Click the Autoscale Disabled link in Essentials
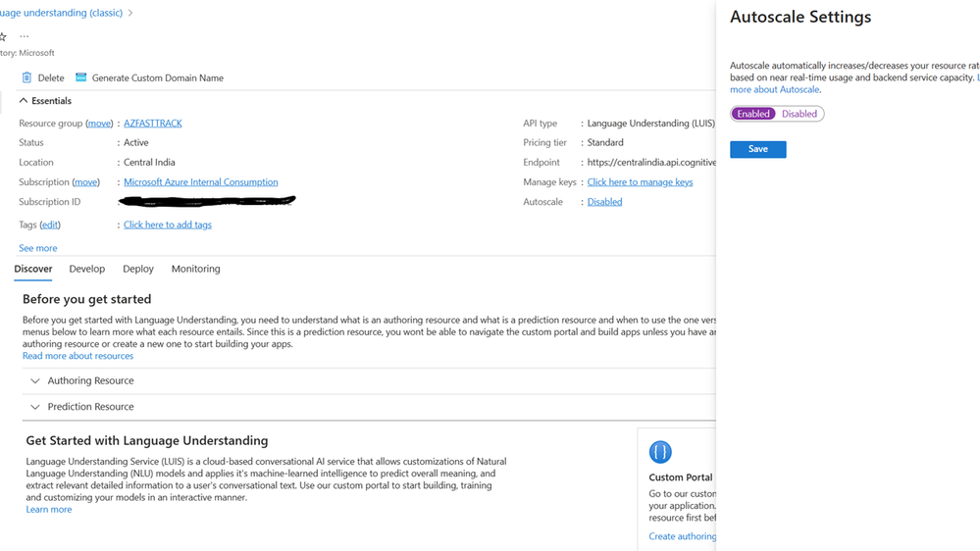Screen dimensions: 980x551 pyautogui.click(x=604, y=202)
